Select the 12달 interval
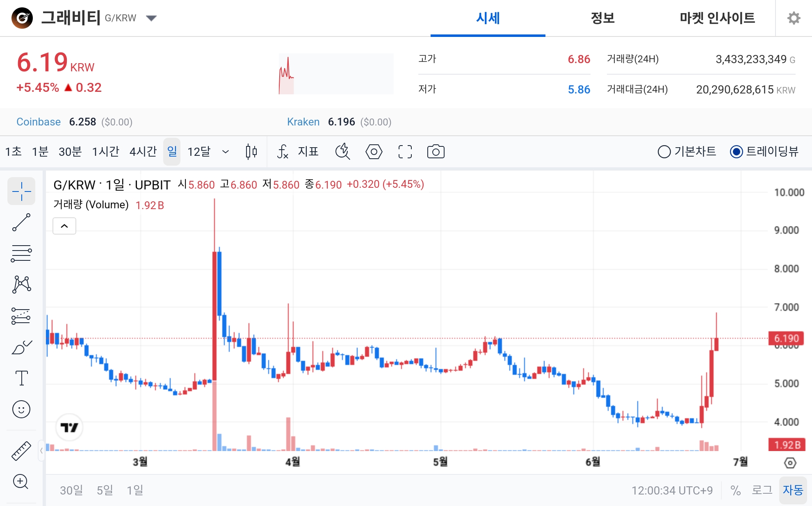This screenshot has width=812, height=506. coord(199,152)
